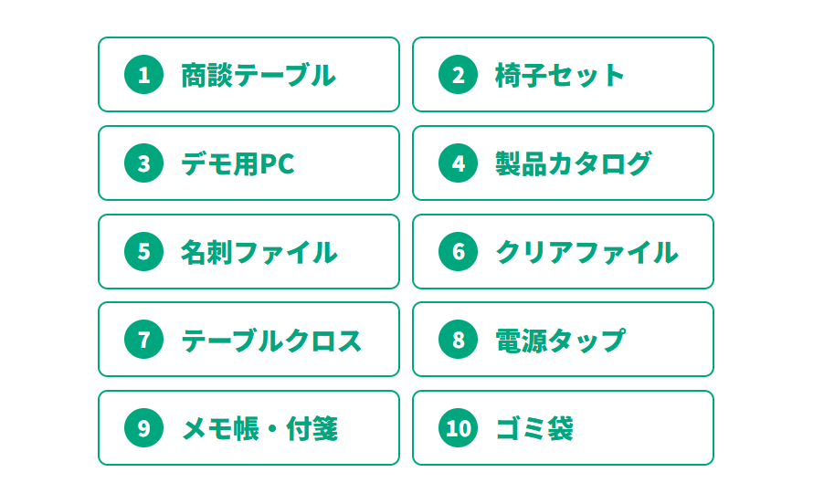
Task: Click the number 1 circle badge
Action: click(143, 75)
